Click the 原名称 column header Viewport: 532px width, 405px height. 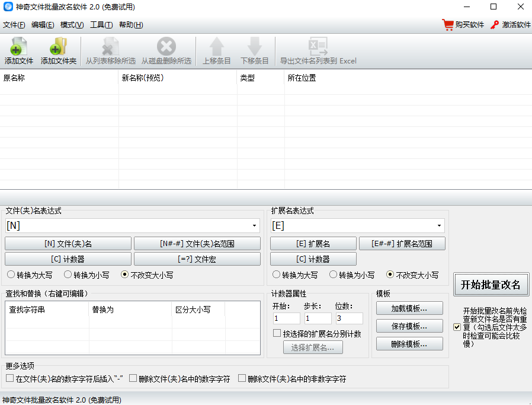(59, 78)
